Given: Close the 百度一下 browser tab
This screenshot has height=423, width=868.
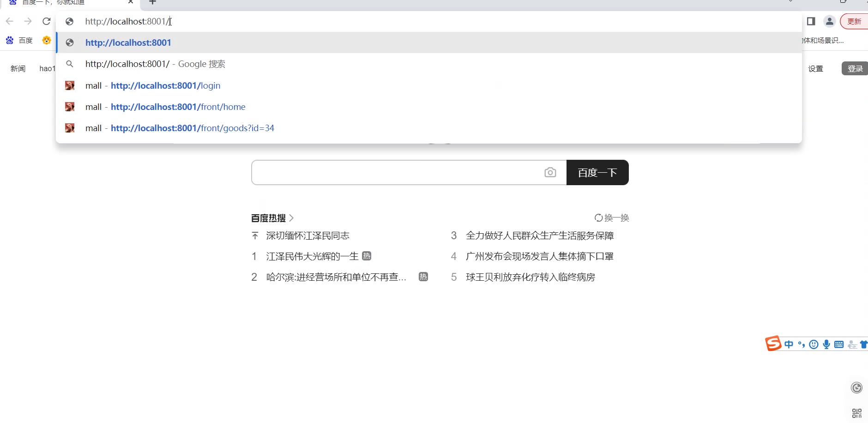Looking at the screenshot, I should [x=131, y=2].
